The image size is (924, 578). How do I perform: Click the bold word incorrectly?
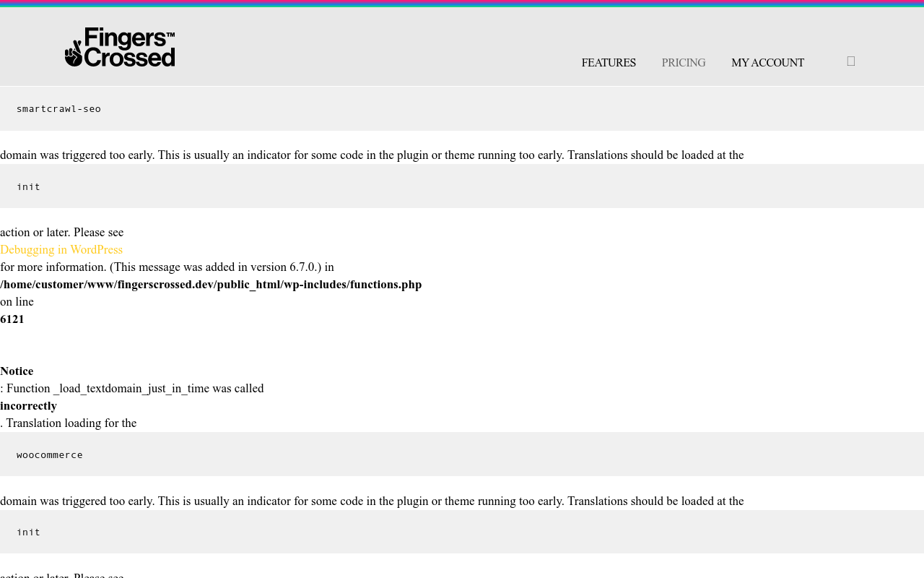coord(28,406)
